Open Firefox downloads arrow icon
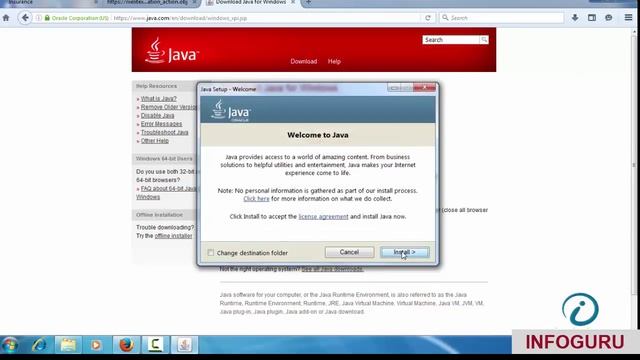Image resolution: width=640 pixels, height=360 pixels. click(575, 18)
